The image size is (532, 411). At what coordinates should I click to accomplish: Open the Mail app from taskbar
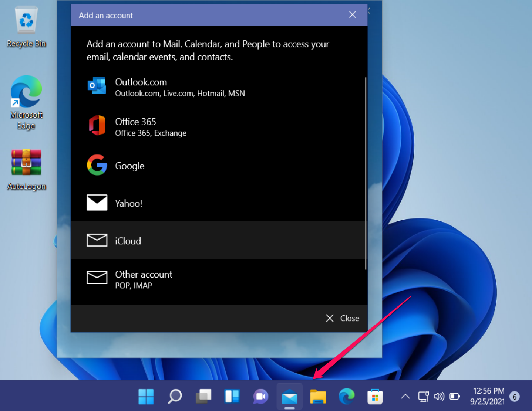(290, 396)
